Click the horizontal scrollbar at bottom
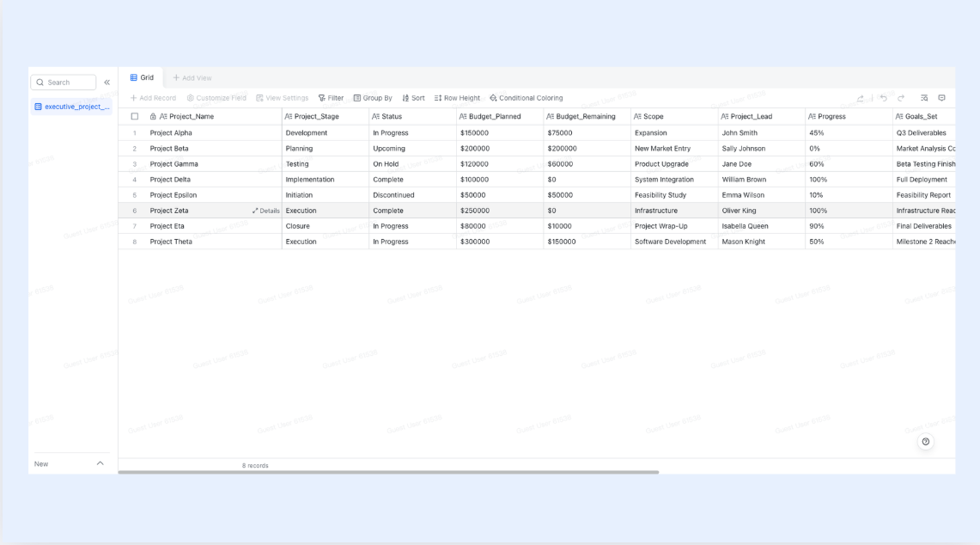The image size is (980, 545). 388,473
